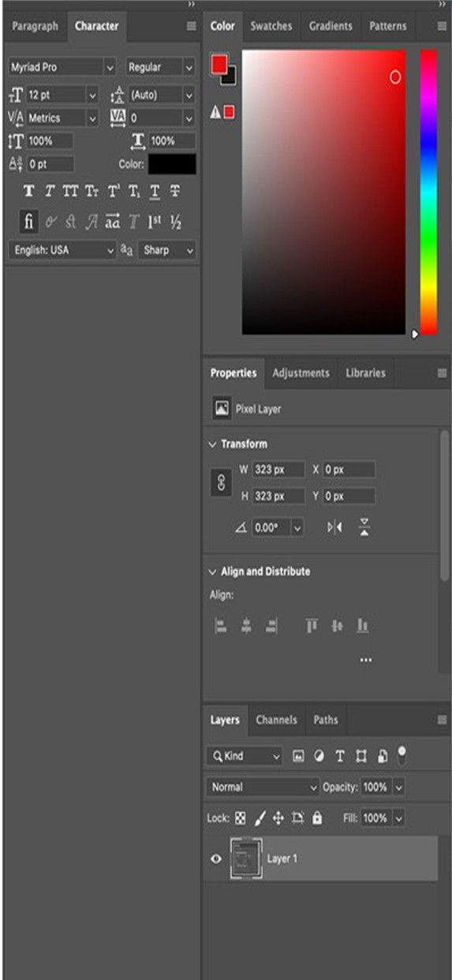
Task: Filter layers by pixel layers icon
Action: (x=298, y=756)
